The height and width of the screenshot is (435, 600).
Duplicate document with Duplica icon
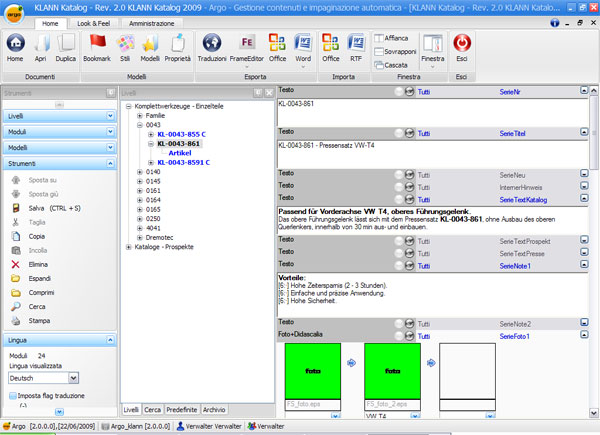tap(66, 43)
